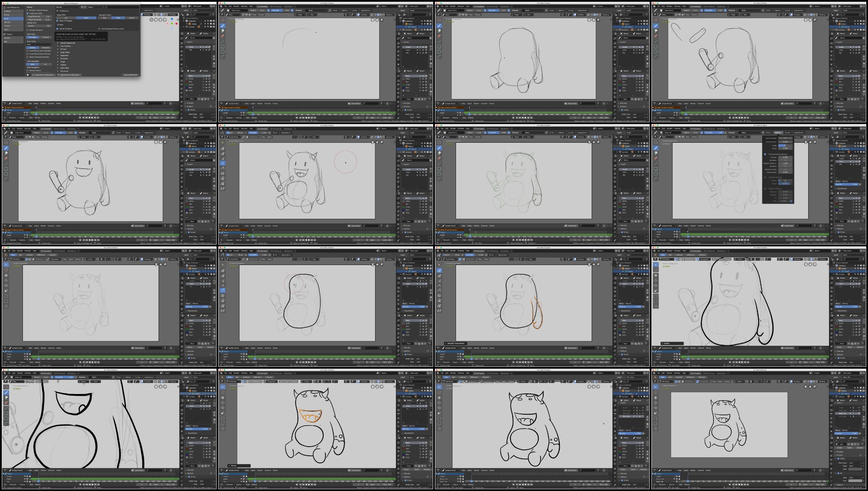Click the keymap search field in Preferences
The width and height of the screenshot is (868, 491).
click(x=122, y=7)
